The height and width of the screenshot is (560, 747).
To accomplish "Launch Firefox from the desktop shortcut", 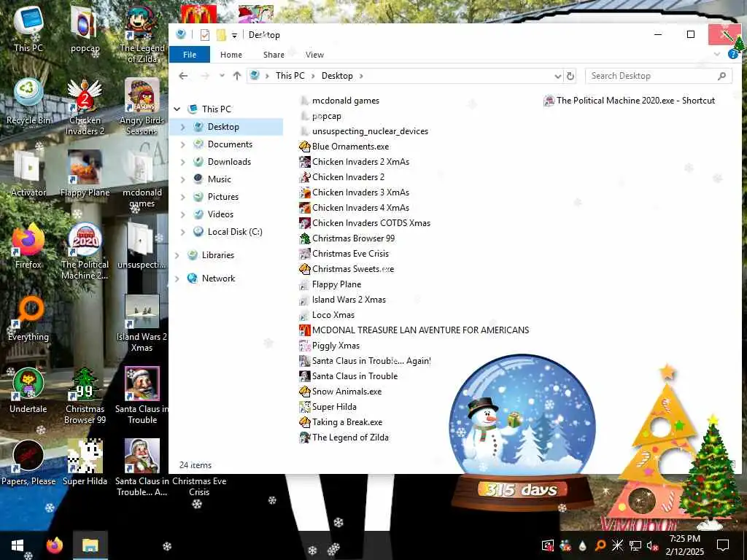I will pos(28,246).
